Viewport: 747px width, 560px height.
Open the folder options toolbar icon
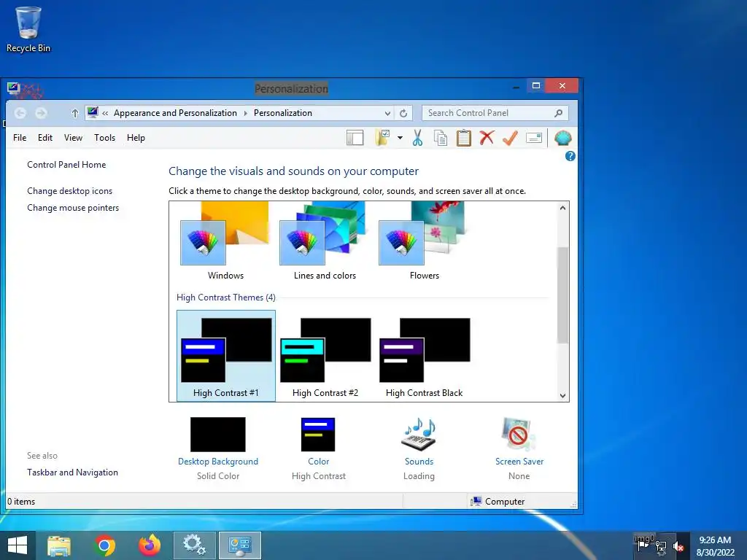coord(382,138)
